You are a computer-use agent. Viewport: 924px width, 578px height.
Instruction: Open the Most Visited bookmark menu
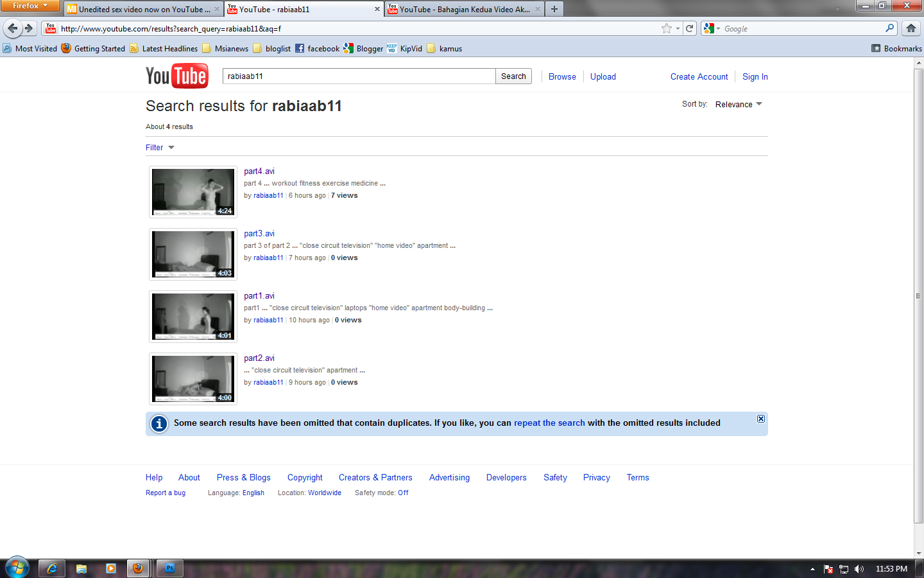30,48
